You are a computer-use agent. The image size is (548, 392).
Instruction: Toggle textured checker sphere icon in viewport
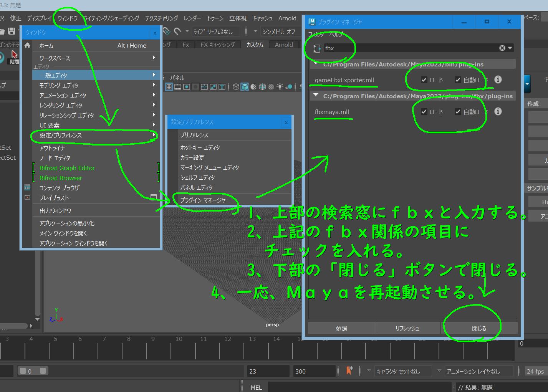point(271,87)
